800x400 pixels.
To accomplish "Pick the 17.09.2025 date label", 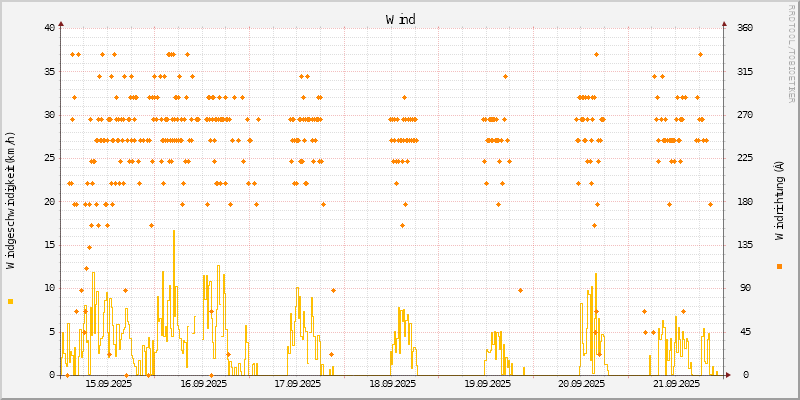I will 297,383.
